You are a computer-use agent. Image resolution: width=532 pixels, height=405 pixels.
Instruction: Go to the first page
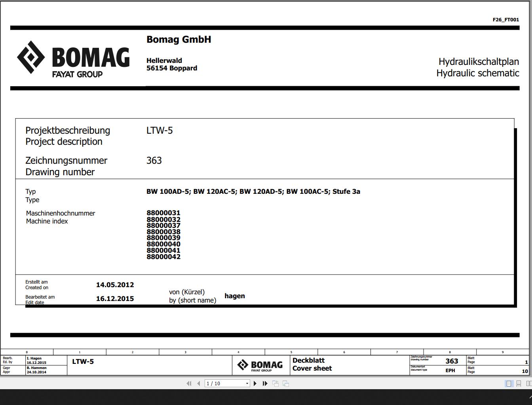(x=189, y=383)
